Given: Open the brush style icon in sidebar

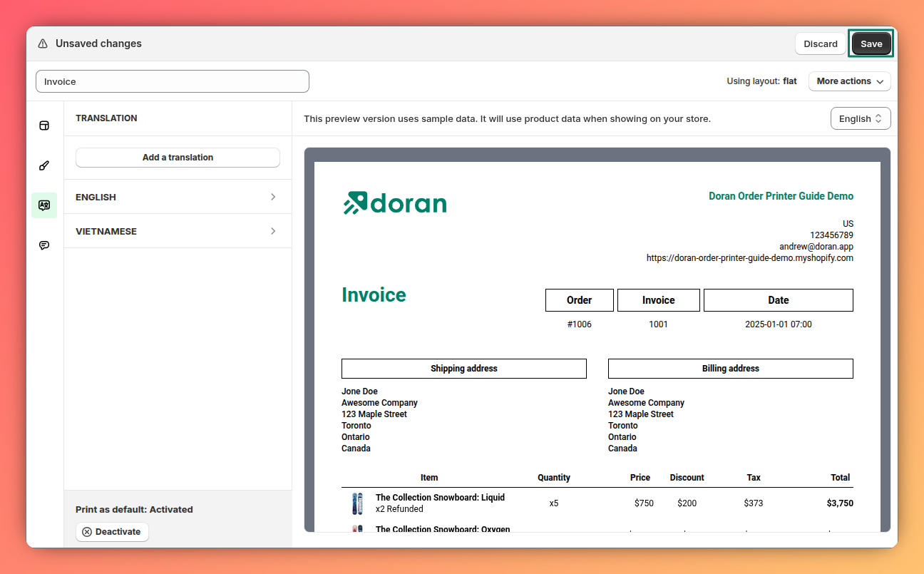Looking at the screenshot, I should 44,165.
